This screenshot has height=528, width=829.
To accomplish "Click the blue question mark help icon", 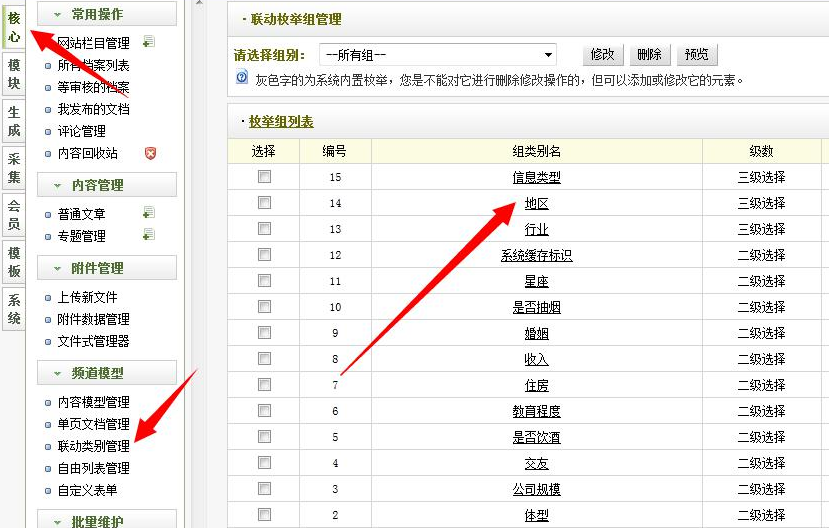I will [242, 77].
